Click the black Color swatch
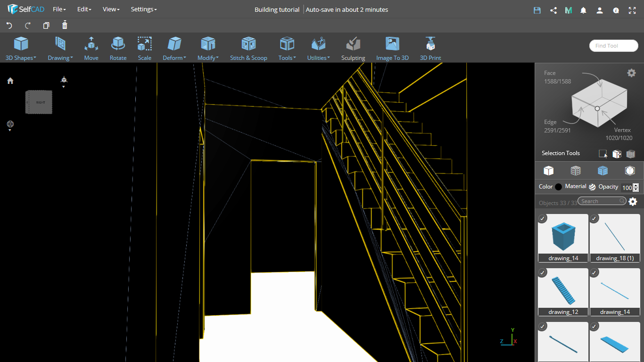Screen dimensions: 644x362 click(x=559, y=187)
